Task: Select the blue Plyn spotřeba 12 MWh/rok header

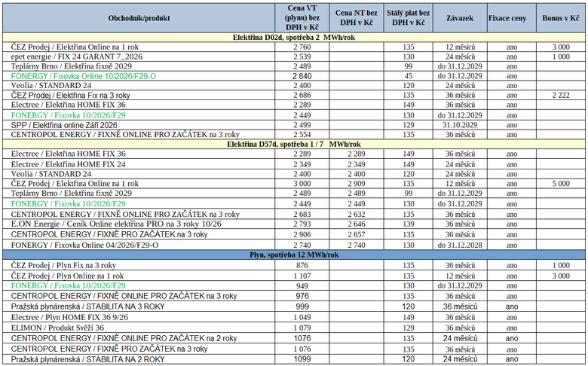Action: [x=294, y=255]
